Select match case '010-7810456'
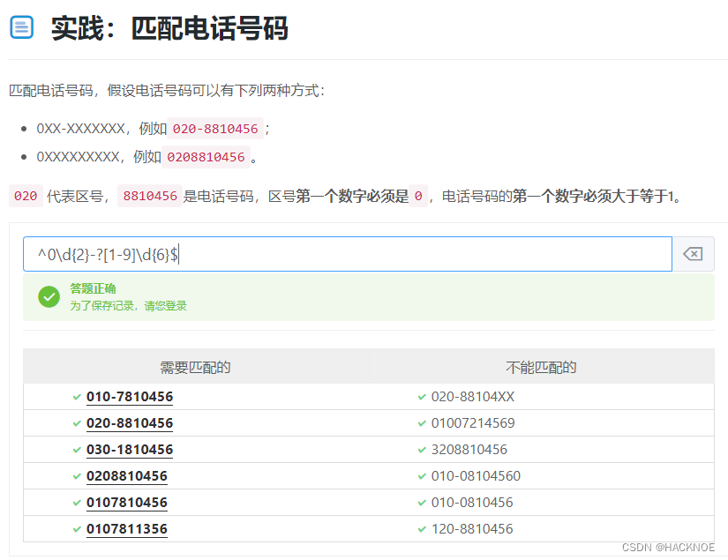The image size is (728, 560). coord(130,397)
